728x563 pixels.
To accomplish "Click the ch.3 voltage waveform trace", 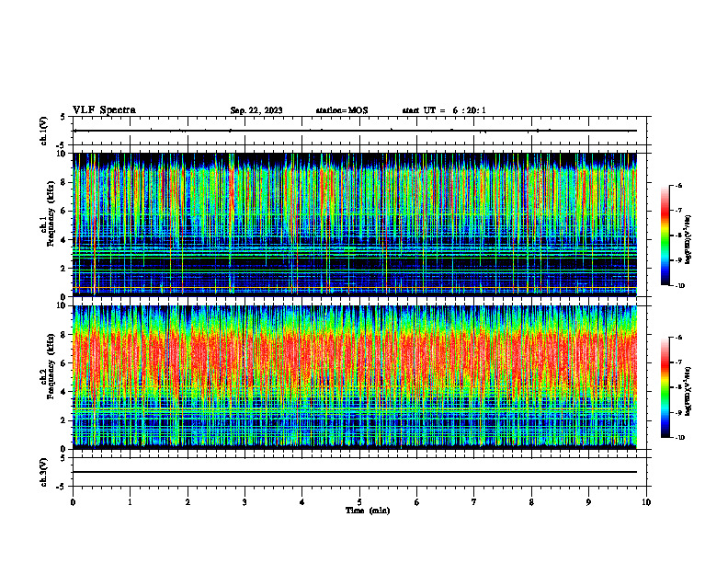I will tap(355, 472).
